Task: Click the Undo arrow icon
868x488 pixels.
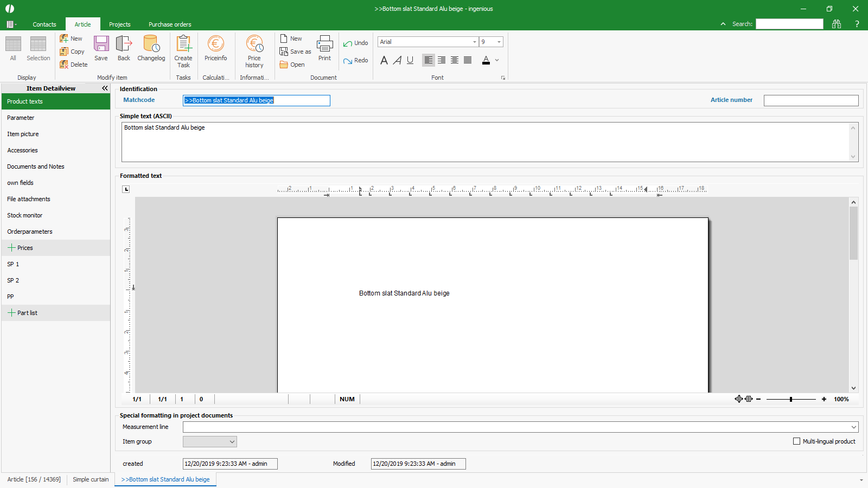Action: (x=348, y=43)
